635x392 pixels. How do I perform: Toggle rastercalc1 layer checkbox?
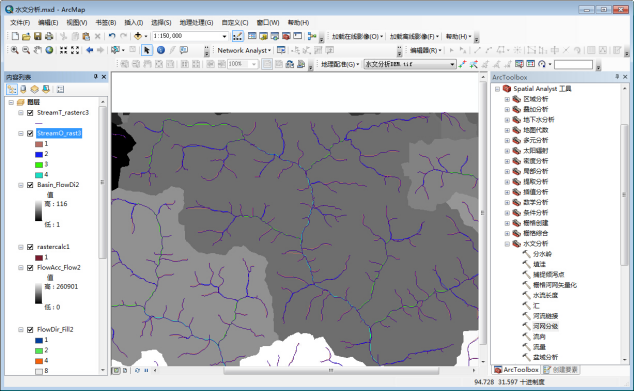click(30, 247)
